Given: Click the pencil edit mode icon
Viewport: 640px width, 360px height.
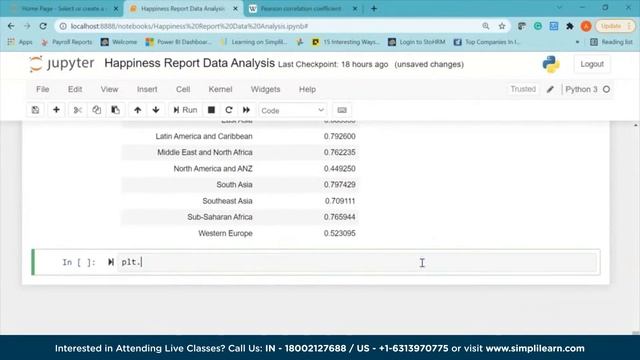Looking at the screenshot, I should click(550, 89).
